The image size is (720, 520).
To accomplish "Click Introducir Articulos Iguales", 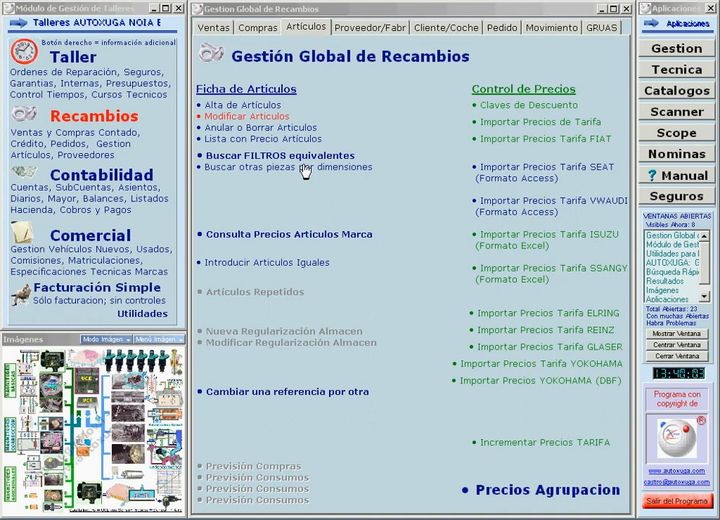I will coord(267,263).
